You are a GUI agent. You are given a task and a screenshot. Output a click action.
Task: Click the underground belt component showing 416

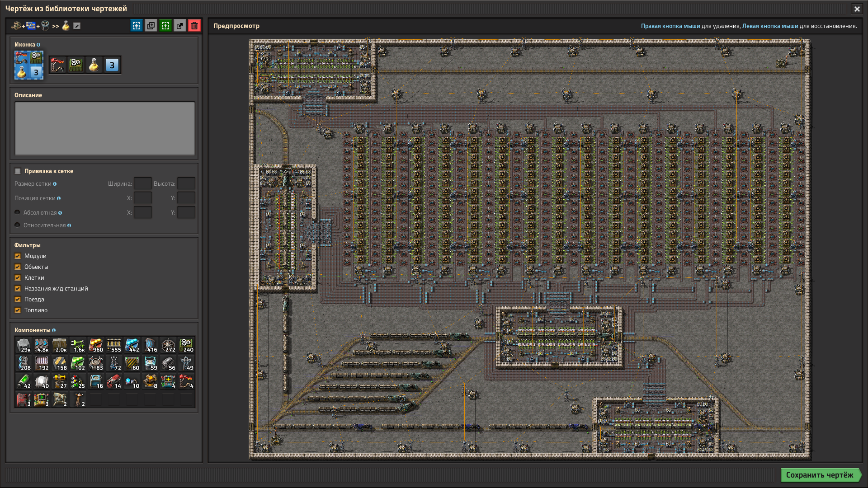pyautogui.click(x=150, y=345)
